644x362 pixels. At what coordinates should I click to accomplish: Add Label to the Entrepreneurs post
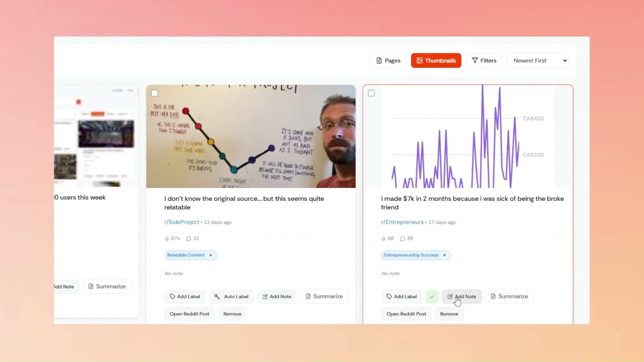tap(401, 297)
